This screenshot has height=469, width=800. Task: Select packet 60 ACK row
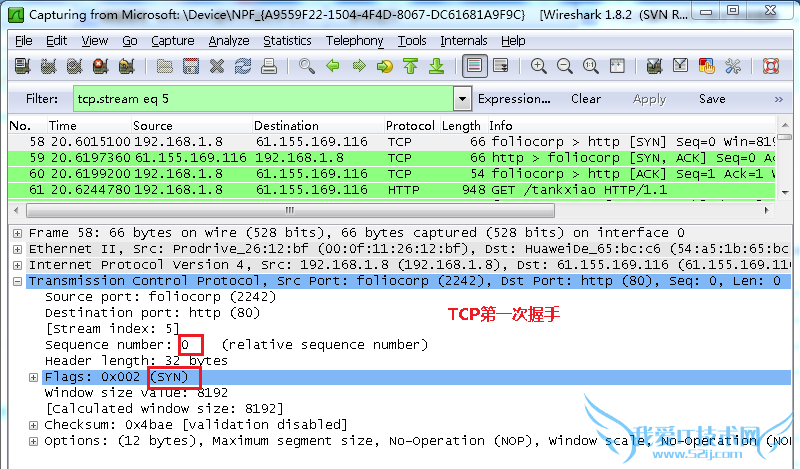392,174
